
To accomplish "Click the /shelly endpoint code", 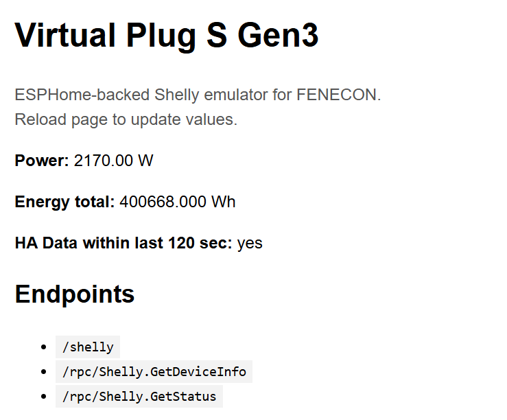I will [88, 347].
